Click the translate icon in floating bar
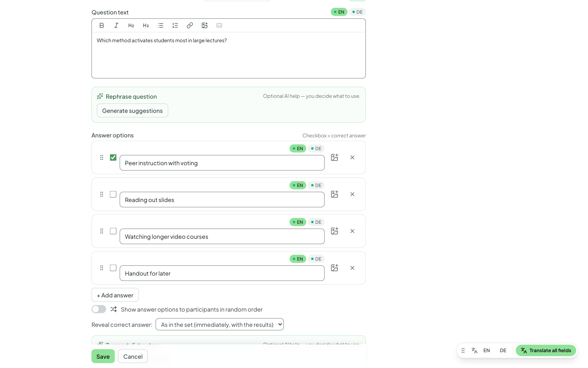 (474, 350)
